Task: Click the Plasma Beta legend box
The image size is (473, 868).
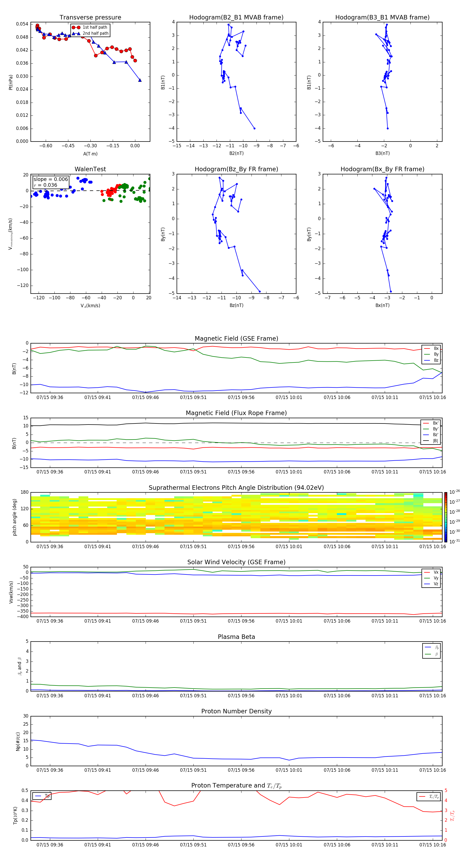Action: 431,651
